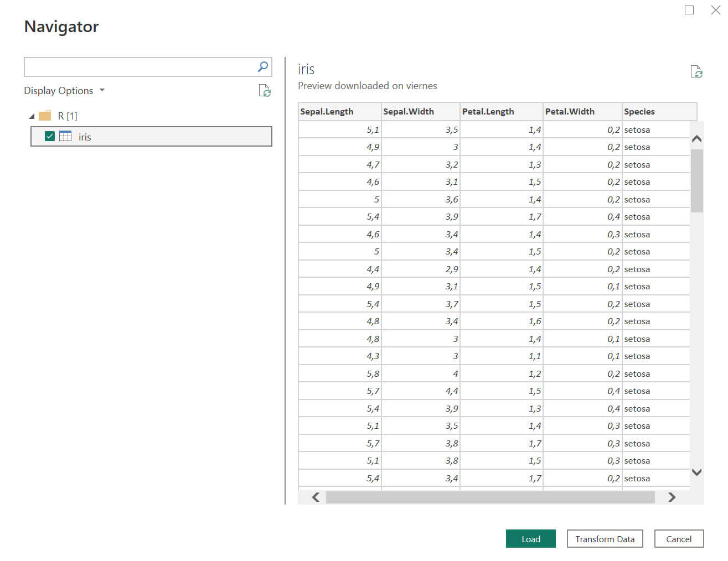Click the search magnifier icon
This screenshot has width=728, height=561.
(263, 67)
